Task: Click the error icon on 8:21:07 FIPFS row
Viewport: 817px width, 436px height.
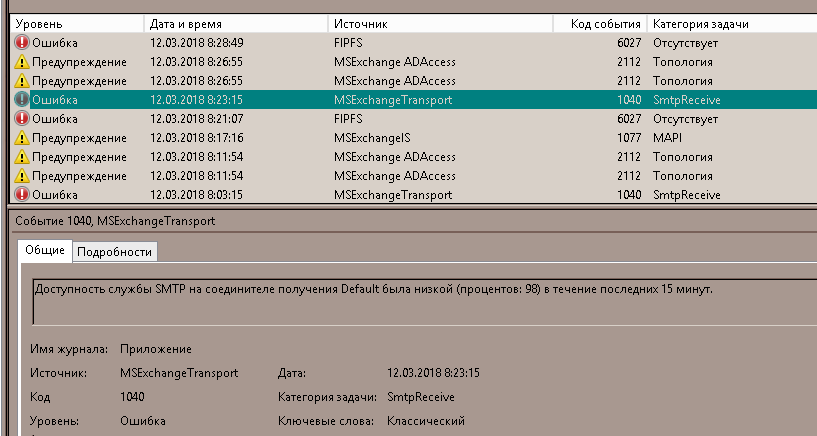Action: (21, 119)
